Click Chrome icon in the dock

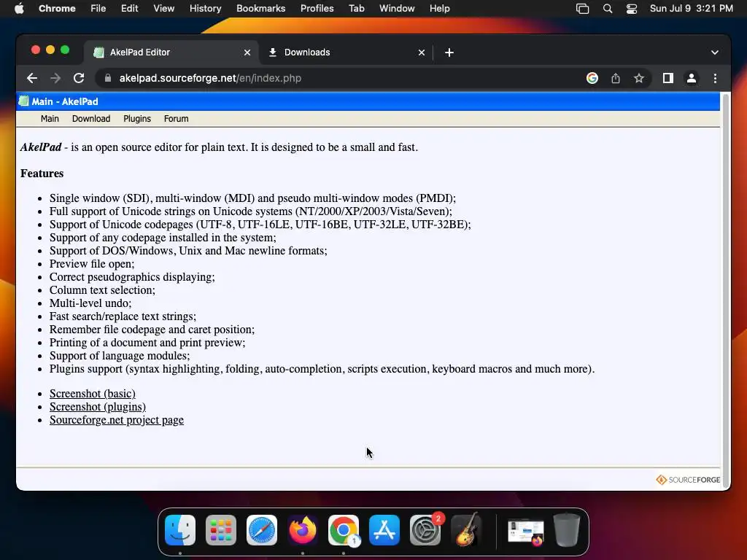(344, 530)
